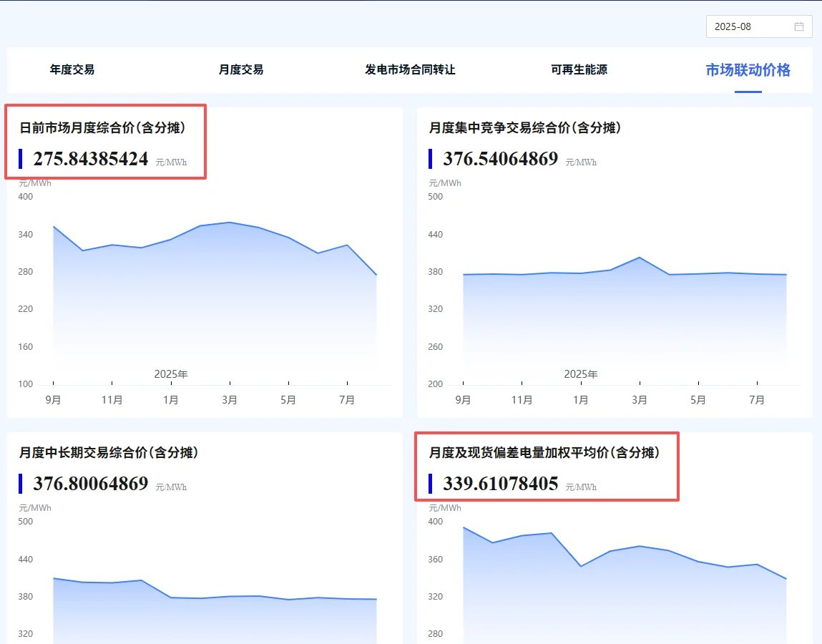Image resolution: width=822 pixels, height=644 pixels.
Task: Click the 9月 axis label on the first chart
Action: [54, 400]
